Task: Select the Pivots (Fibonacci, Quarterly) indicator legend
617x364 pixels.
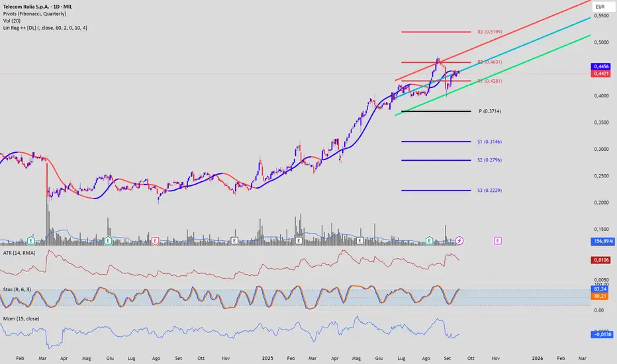Action: [34, 14]
